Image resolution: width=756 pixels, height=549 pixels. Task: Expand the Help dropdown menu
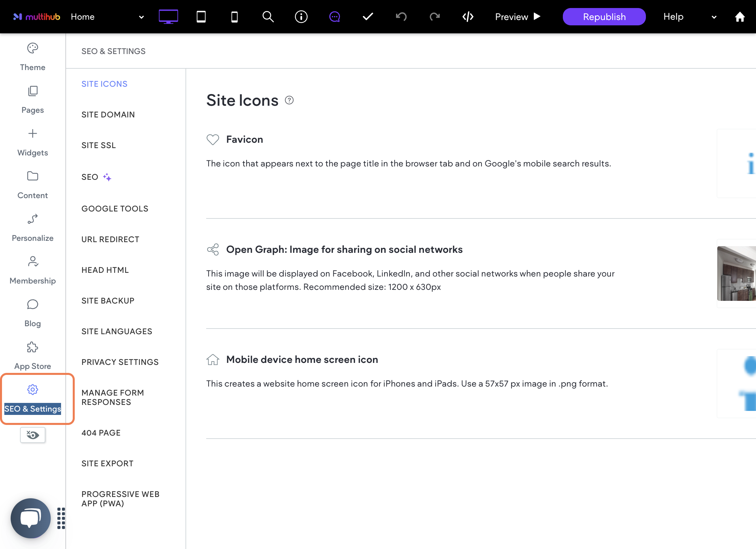(x=690, y=17)
